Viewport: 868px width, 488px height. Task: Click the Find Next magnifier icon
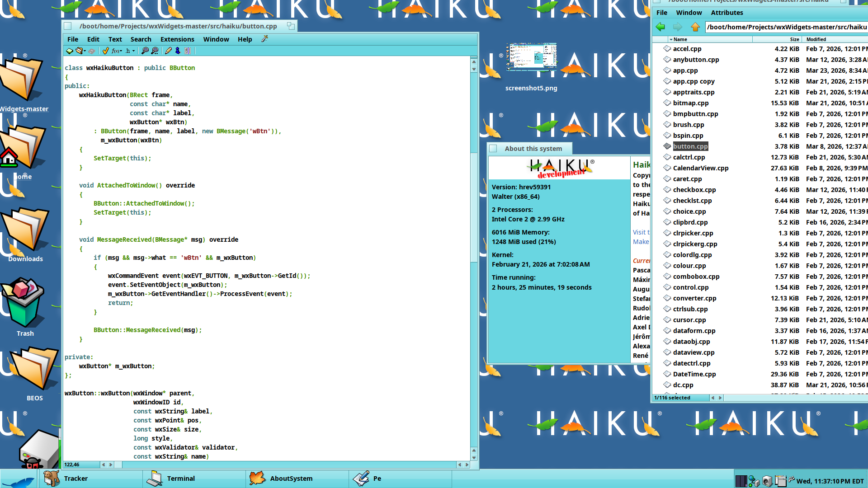click(x=155, y=51)
